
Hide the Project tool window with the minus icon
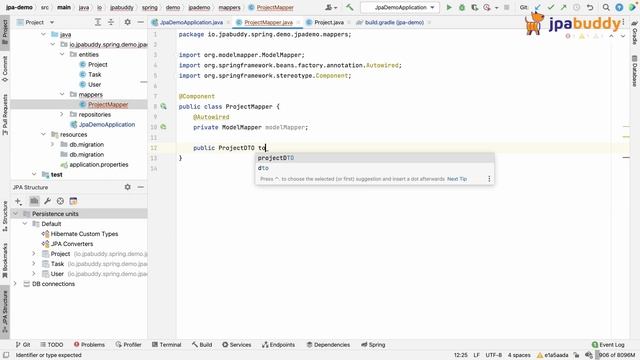(140, 22)
